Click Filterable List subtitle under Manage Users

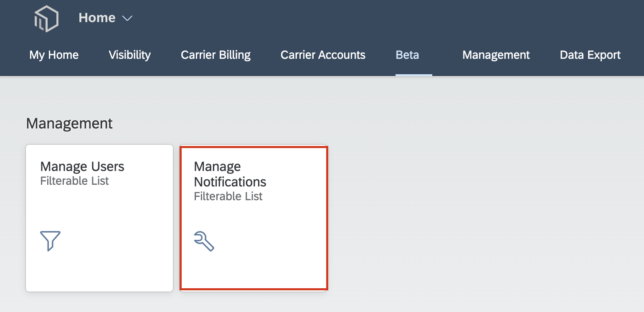74,181
